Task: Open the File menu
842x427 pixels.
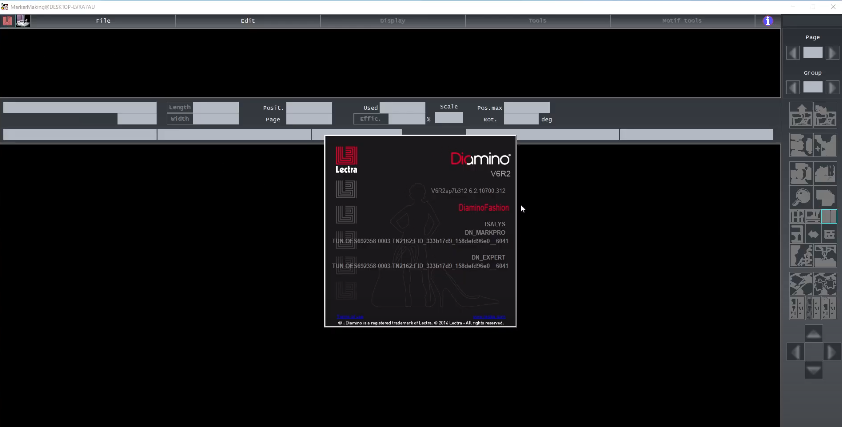Action: [103, 20]
